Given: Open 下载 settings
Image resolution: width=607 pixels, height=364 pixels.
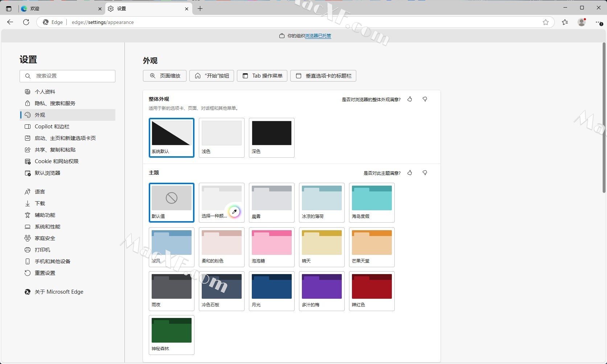Looking at the screenshot, I should tap(67, 203).
